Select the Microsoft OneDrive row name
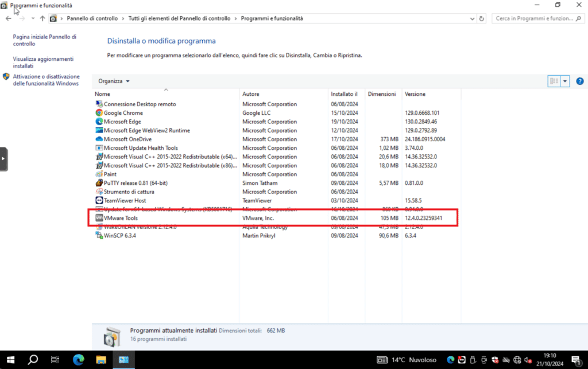The image size is (588, 369). 128,139
